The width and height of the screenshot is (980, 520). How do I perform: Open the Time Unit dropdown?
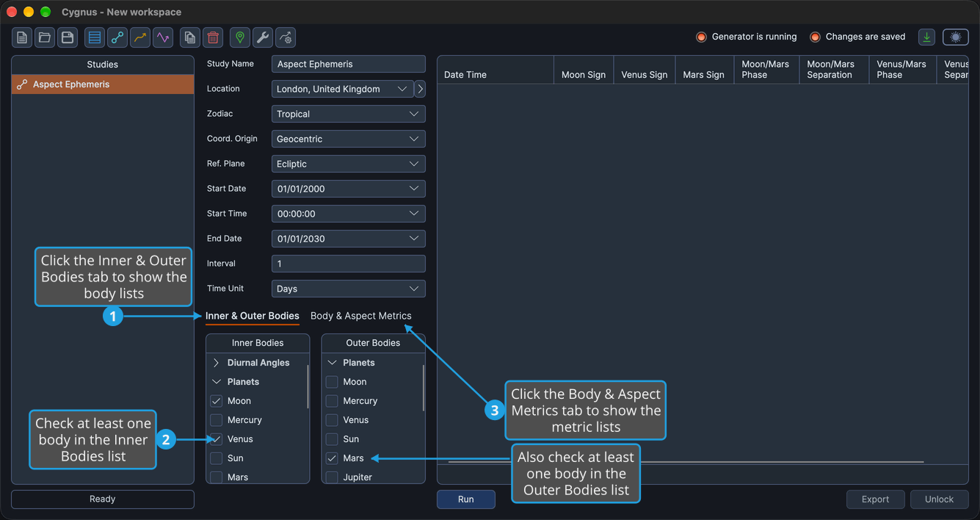[x=349, y=289]
